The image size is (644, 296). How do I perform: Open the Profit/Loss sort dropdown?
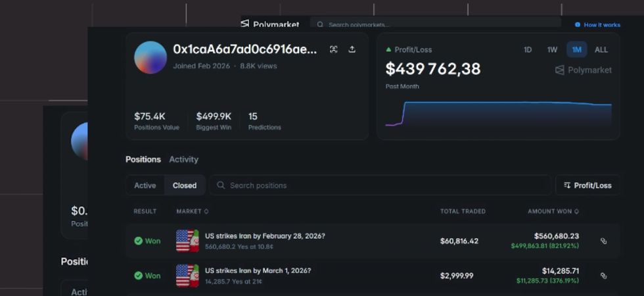[587, 185]
